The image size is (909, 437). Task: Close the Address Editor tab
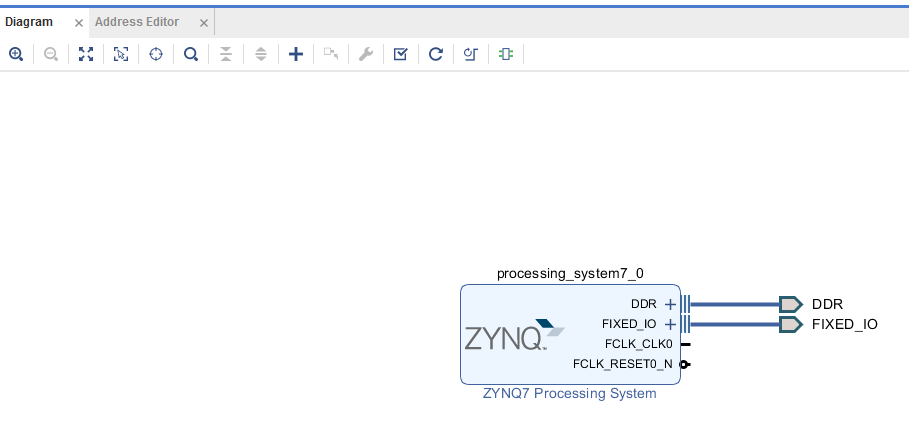203,23
